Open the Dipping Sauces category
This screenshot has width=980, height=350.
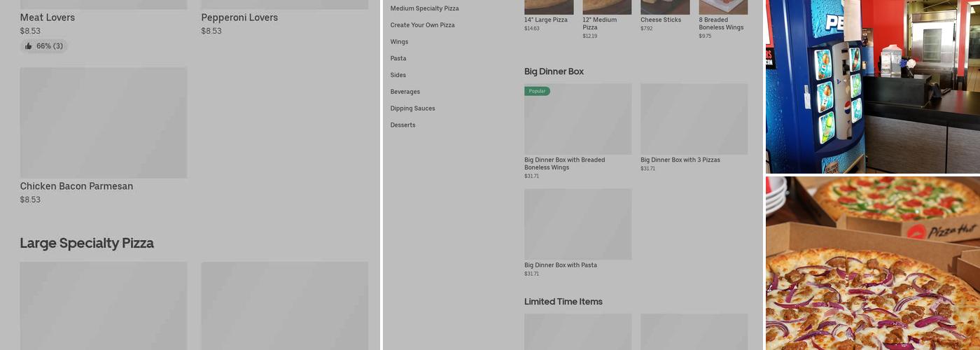[x=413, y=108]
